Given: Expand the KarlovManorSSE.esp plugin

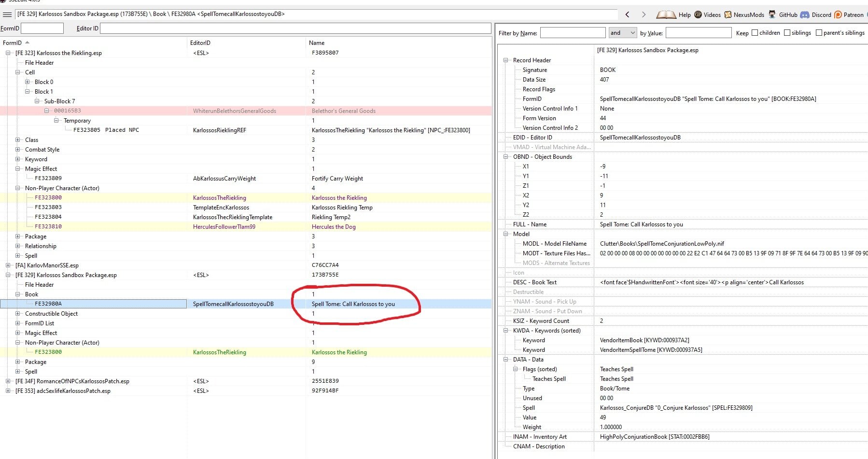Looking at the screenshot, I should 8,265.
